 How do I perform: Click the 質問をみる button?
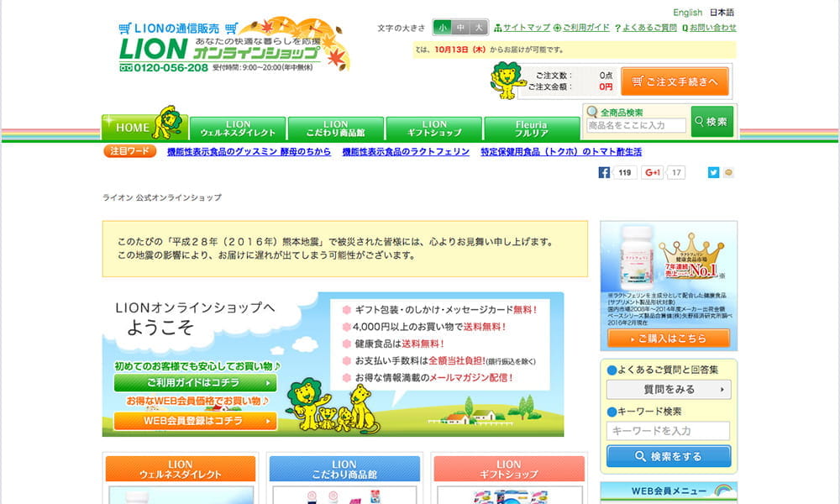pos(669,390)
